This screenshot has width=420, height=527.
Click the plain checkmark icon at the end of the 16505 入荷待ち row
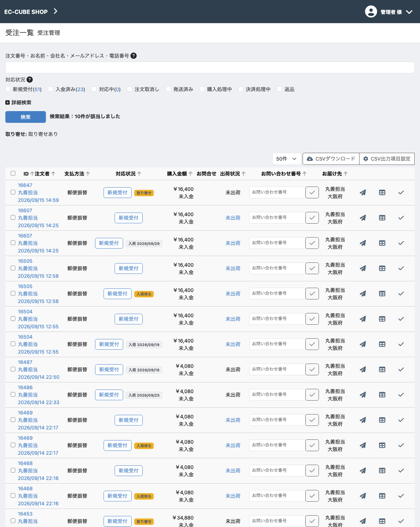click(x=401, y=294)
